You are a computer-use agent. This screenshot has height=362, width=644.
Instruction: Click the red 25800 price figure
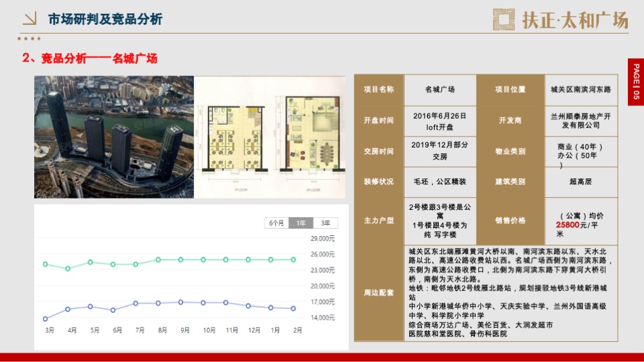tap(568, 225)
